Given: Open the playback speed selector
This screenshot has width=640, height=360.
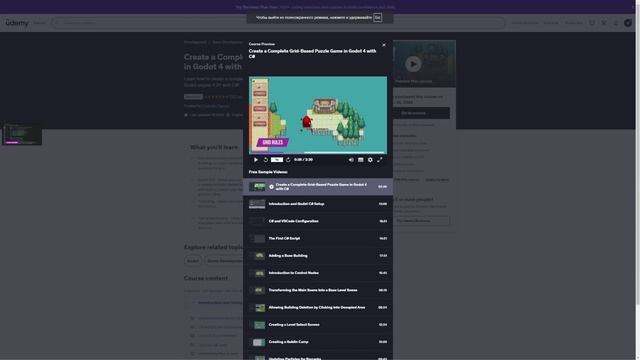Looking at the screenshot, I should click(x=277, y=160).
